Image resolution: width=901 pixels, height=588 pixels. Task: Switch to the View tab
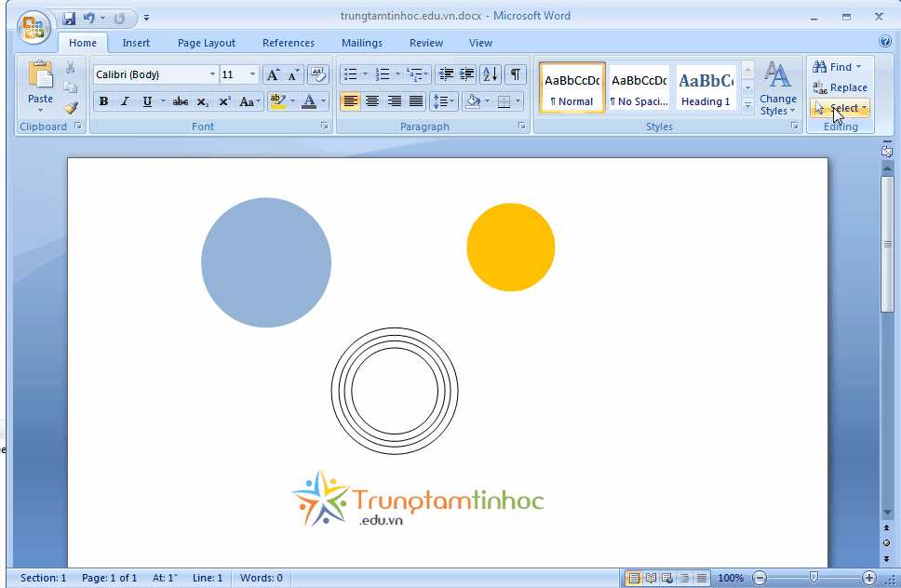(480, 43)
